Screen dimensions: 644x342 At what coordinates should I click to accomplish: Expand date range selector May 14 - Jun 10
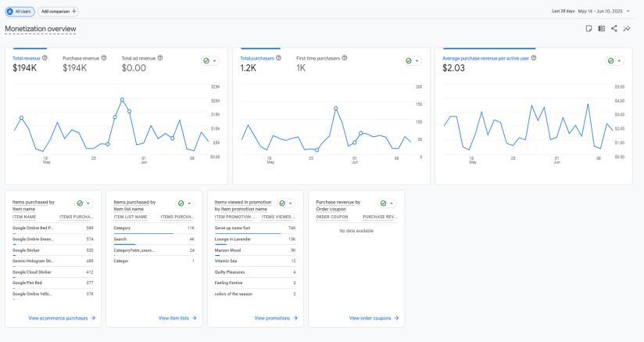click(603, 11)
